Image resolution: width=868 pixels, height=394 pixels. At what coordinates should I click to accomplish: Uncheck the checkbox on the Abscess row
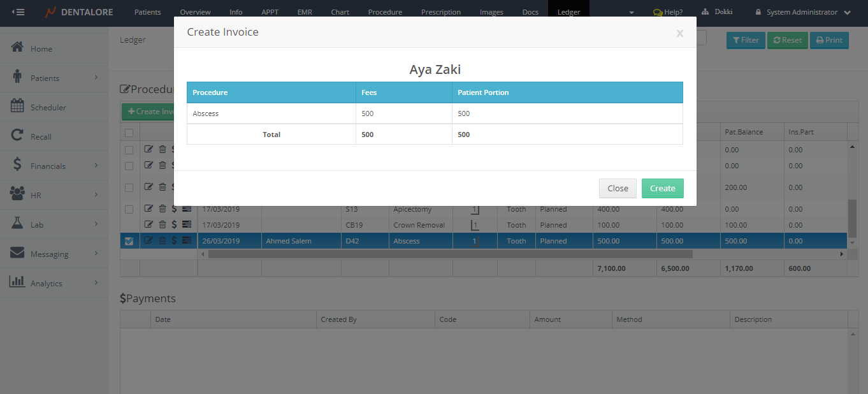[129, 241]
